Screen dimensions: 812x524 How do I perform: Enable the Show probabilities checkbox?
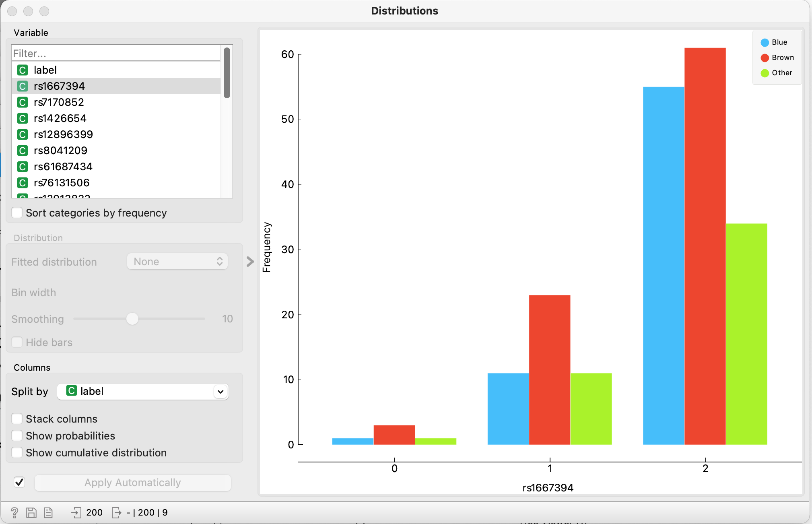click(17, 436)
